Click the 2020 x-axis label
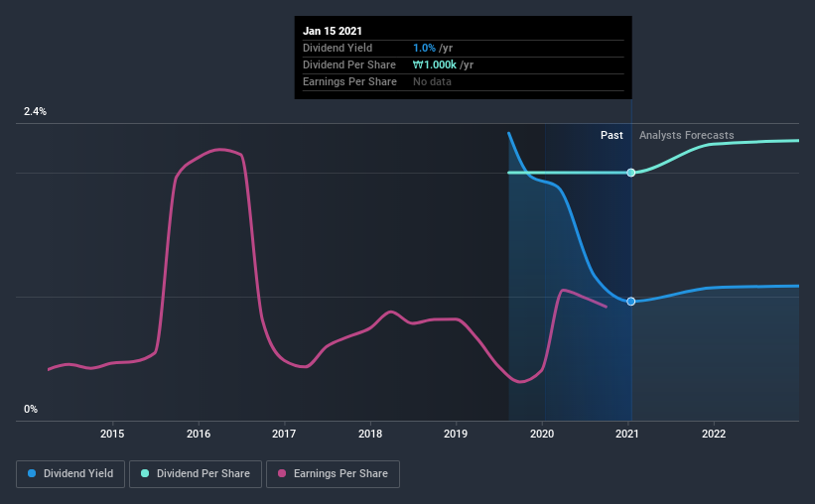Viewport: 815px width, 504px height. [542, 434]
